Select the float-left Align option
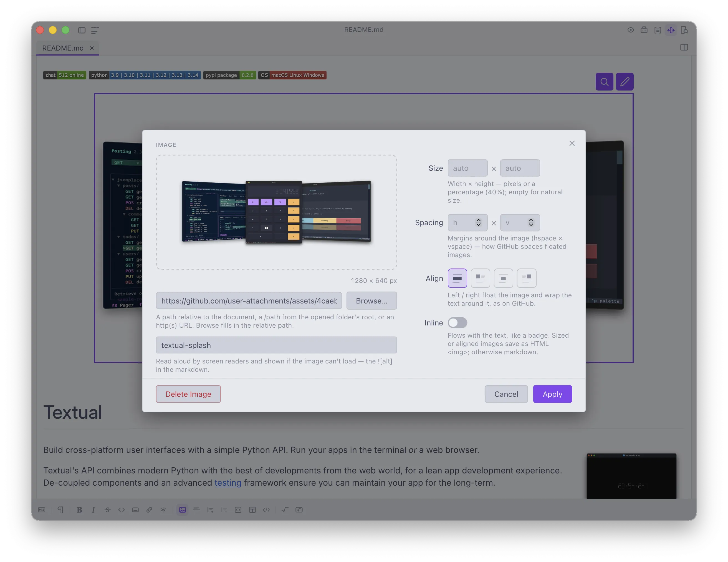The height and width of the screenshot is (562, 728). tap(480, 278)
